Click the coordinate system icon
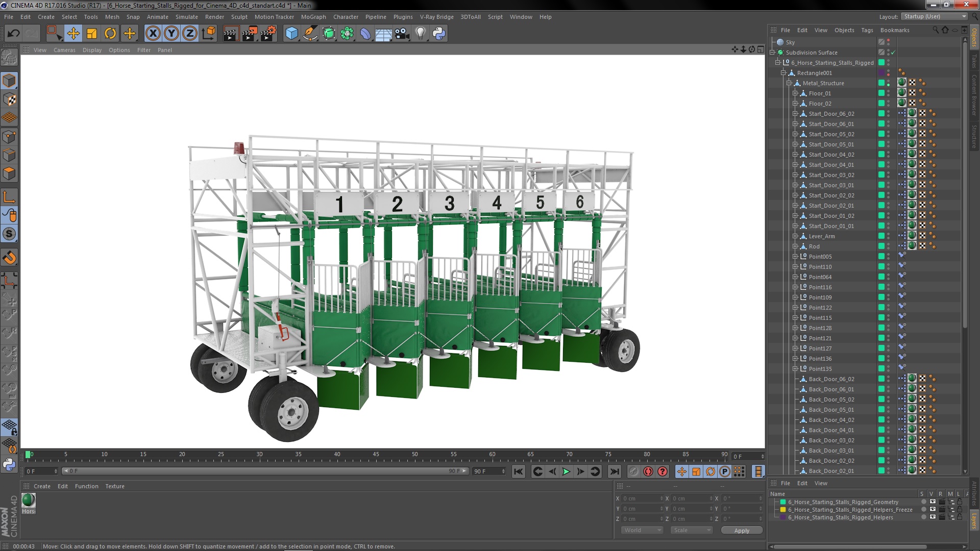 [x=209, y=34]
